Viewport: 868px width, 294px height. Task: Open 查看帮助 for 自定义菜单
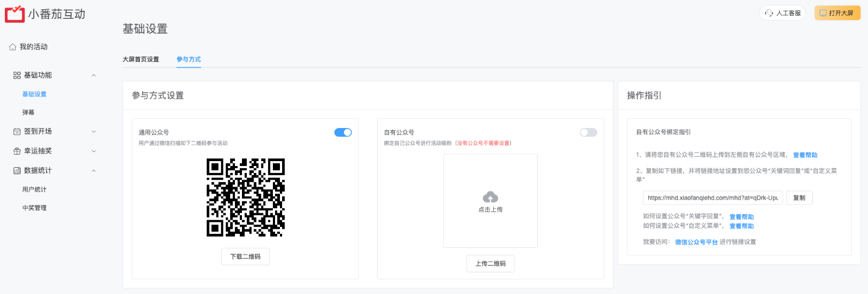tap(742, 226)
